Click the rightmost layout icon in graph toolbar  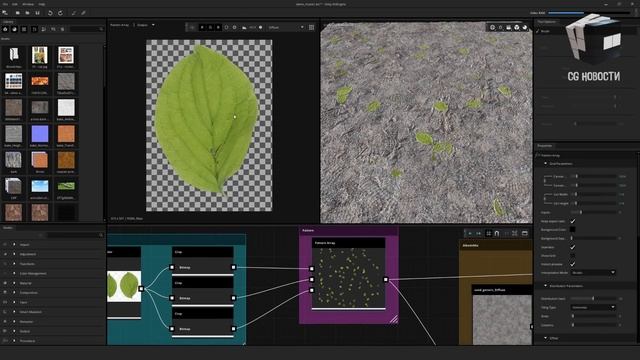coord(525,233)
